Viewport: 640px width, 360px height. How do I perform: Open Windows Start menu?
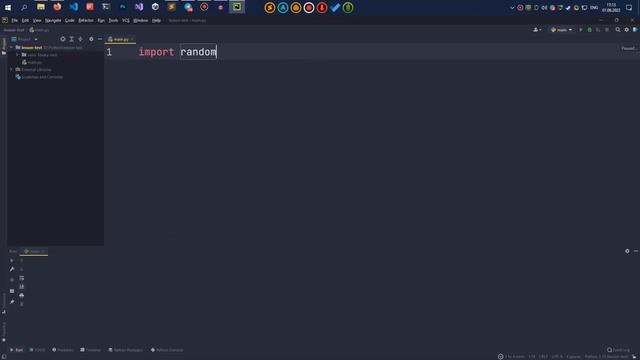click(8, 7)
